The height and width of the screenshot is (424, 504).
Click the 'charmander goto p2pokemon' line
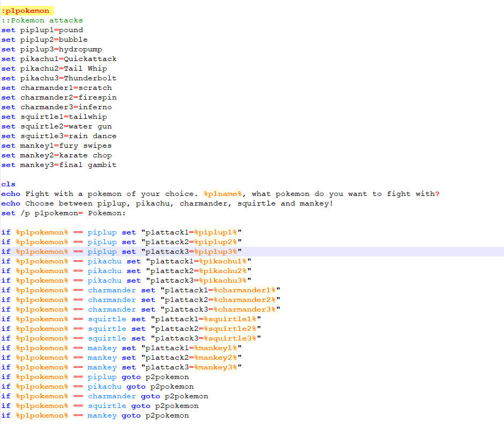click(x=105, y=396)
